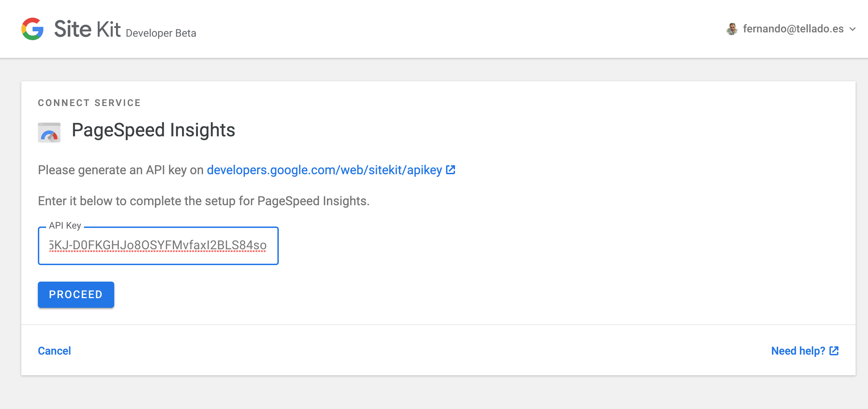The width and height of the screenshot is (868, 409).
Task: Click the user profile avatar picture
Action: (x=732, y=29)
